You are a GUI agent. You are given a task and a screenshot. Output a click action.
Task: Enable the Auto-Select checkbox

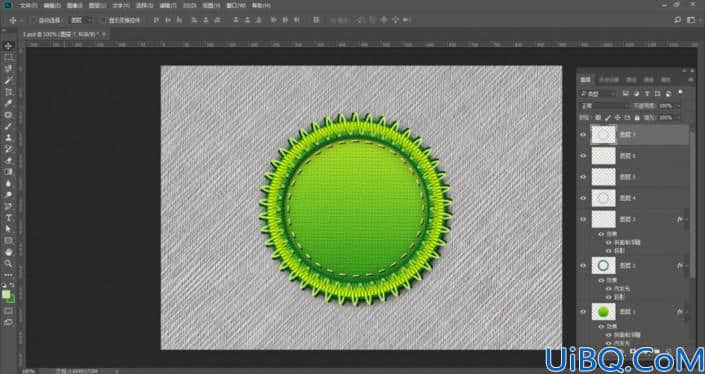(33, 20)
